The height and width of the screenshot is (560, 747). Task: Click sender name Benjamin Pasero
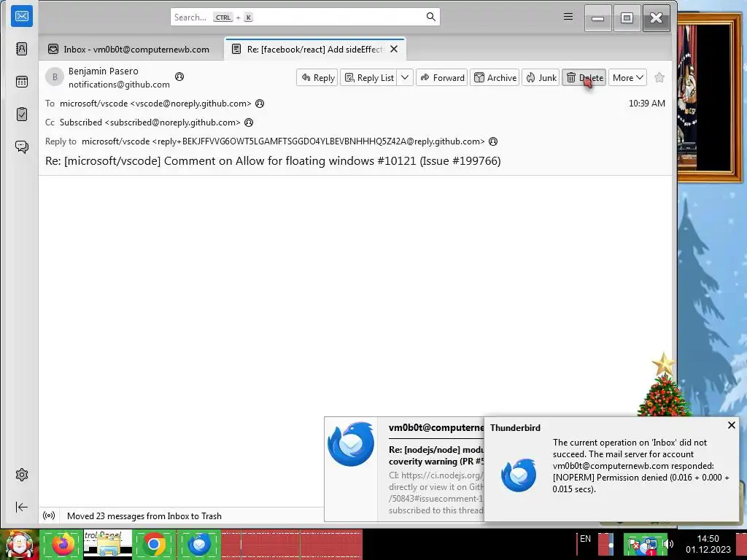(104, 71)
